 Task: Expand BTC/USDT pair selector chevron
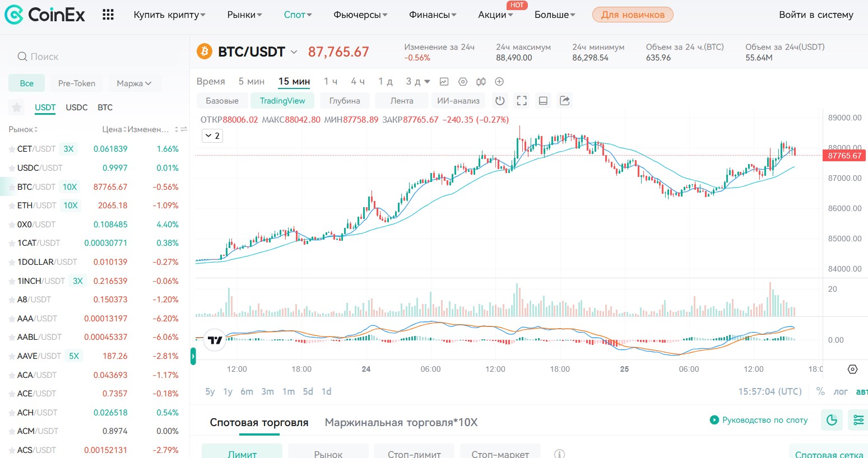(294, 52)
